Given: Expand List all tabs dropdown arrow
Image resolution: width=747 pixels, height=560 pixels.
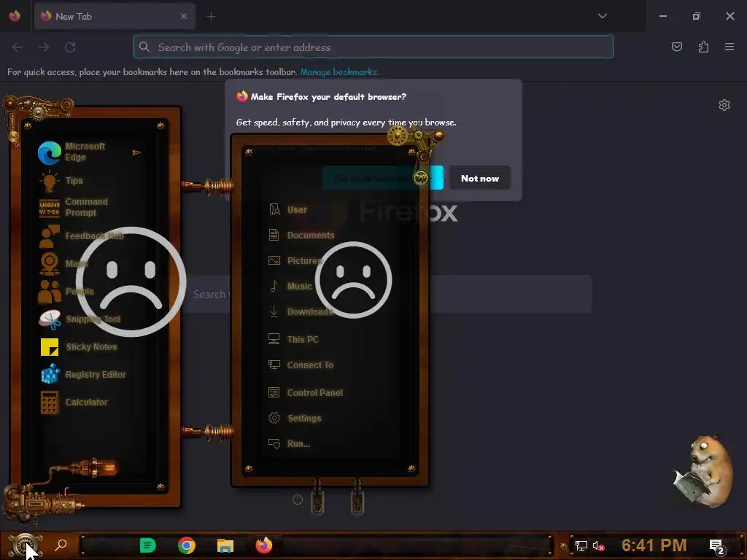Looking at the screenshot, I should (603, 16).
